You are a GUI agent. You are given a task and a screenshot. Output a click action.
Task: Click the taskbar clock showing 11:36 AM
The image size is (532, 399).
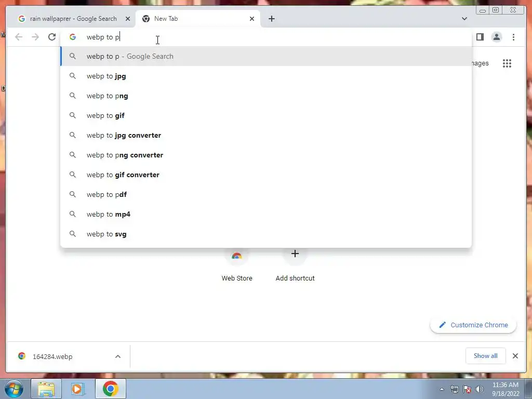[505, 389]
